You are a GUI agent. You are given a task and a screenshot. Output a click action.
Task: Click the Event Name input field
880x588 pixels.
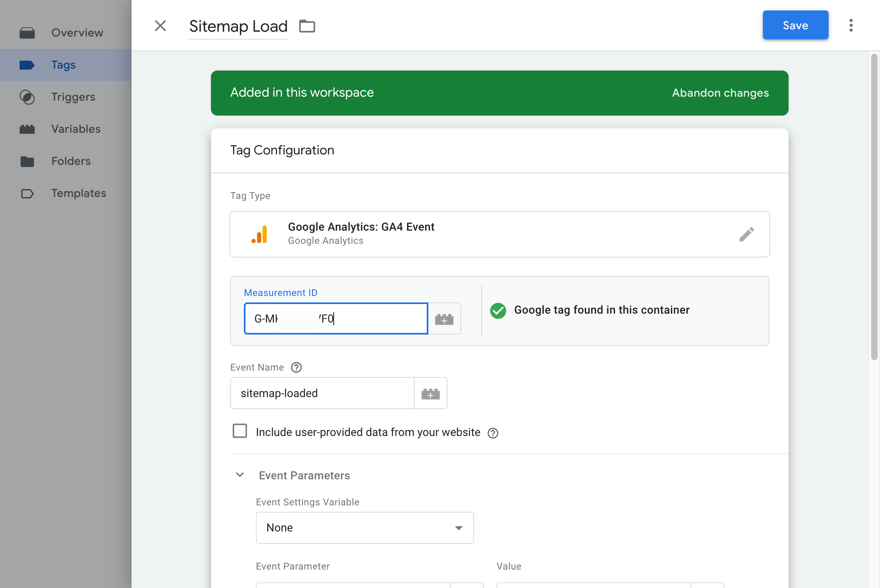(322, 393)
